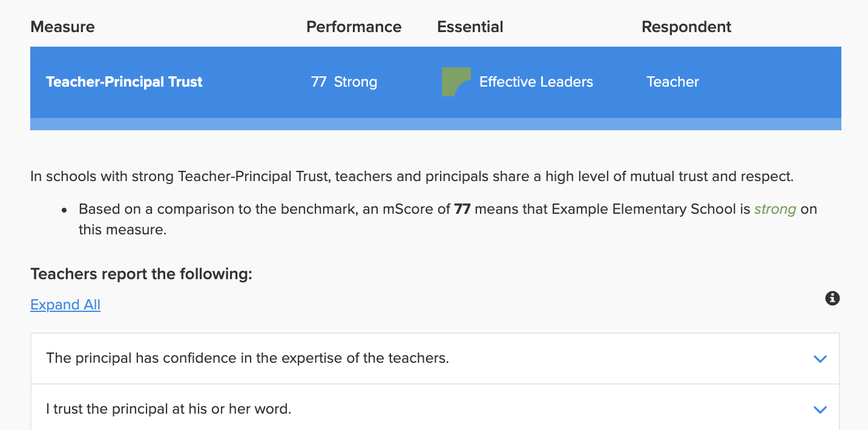Expand the principal confidence statement chevron
Screen dimensions: 868x430
[x=820, y=359]
